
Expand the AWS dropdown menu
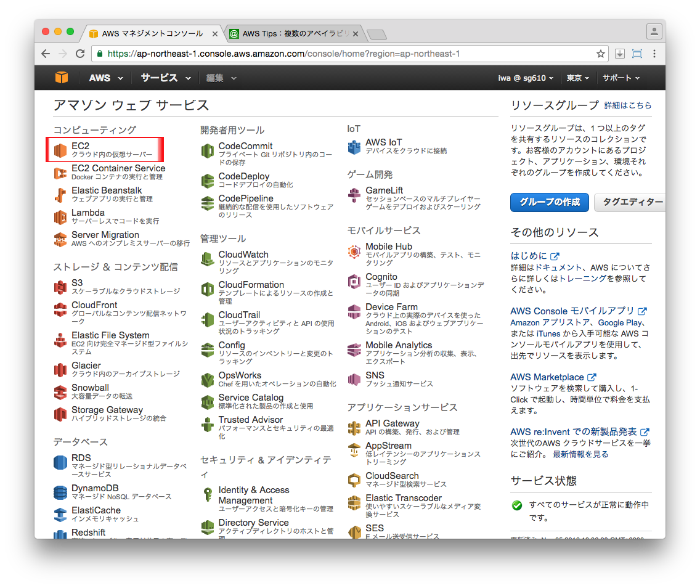106,78
